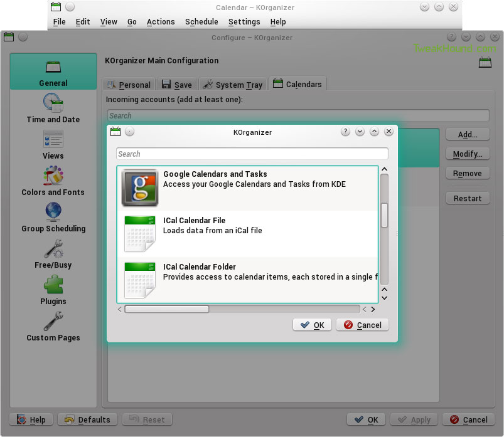Switch to the System Tray tab
Viewport: 504px width, 437px height.
click(233, 85)
